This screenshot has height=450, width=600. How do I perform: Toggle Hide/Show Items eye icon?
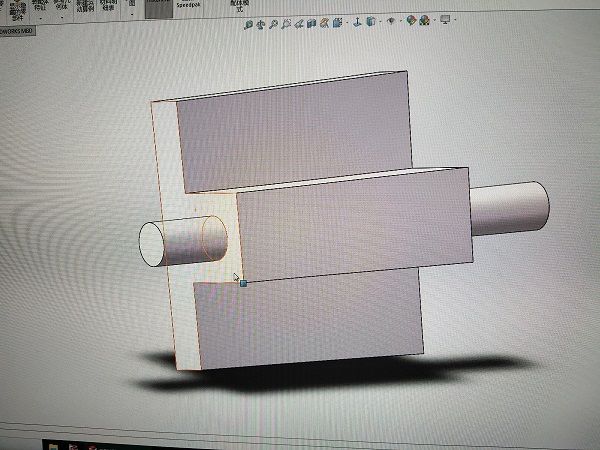pyautogui.click(x=390, y=20)
